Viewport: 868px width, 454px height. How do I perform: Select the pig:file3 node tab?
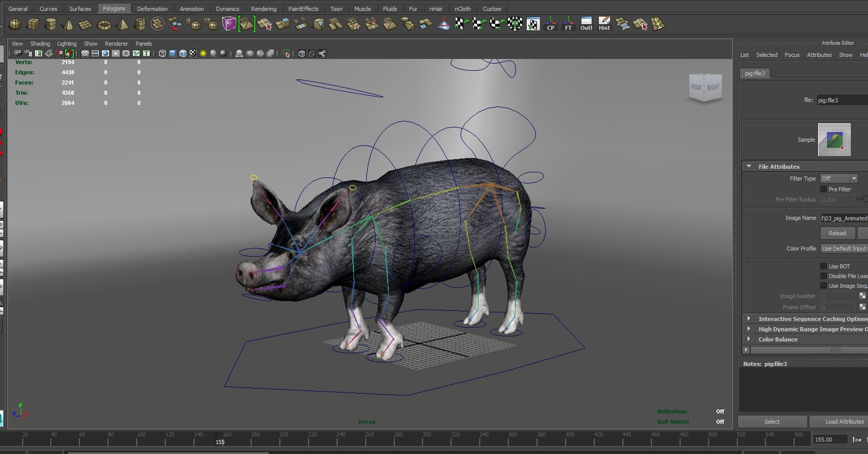(755, 73)
